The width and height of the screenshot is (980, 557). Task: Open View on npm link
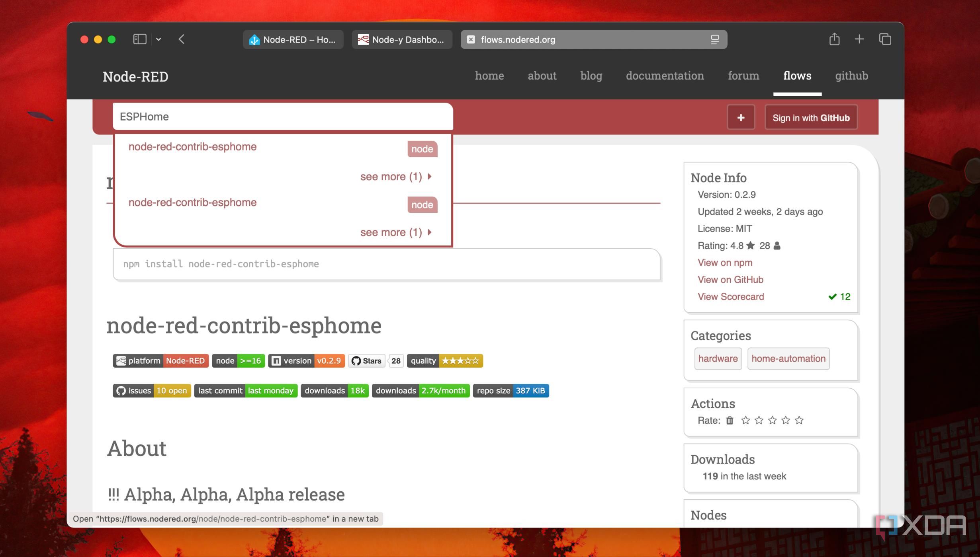pyautogui.click(x=725, y=263)
